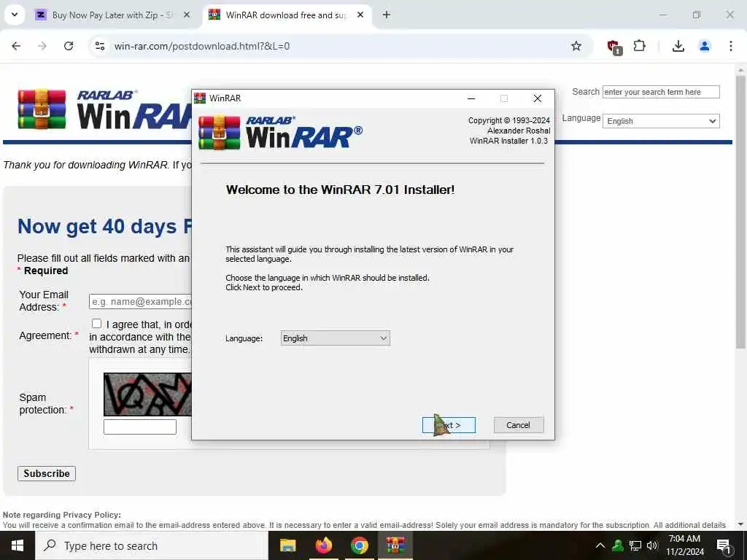Close the WinRAR installer window
Screen dimensions: 747x560
(x=538, y=98)
